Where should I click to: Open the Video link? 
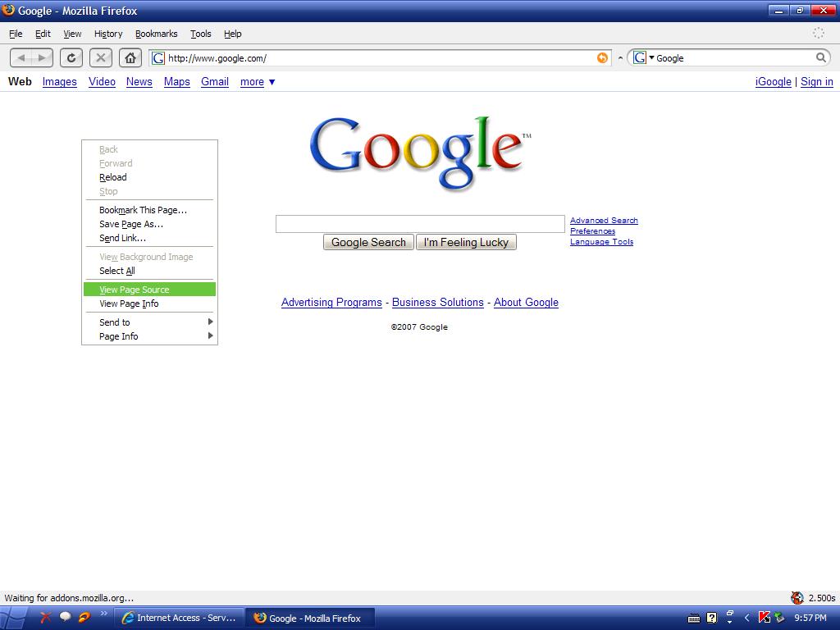(x=102, y=82)
